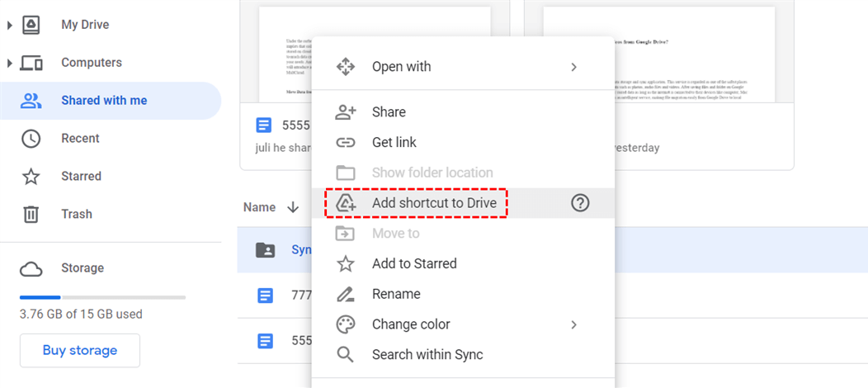Open the Change color submenu arrow

tap(574, 324)
